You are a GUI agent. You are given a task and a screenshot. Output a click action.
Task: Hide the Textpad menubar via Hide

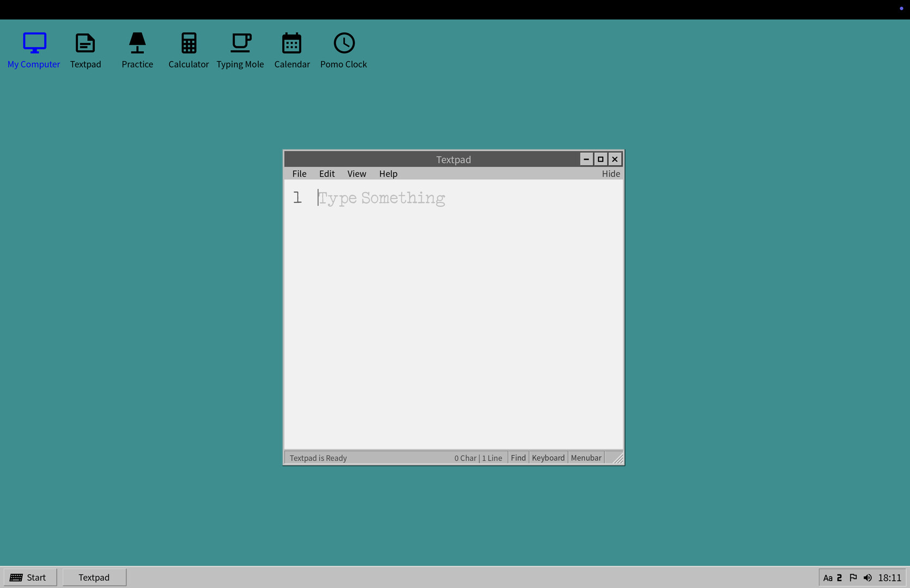pyautogui.click(x=610, y=173)
